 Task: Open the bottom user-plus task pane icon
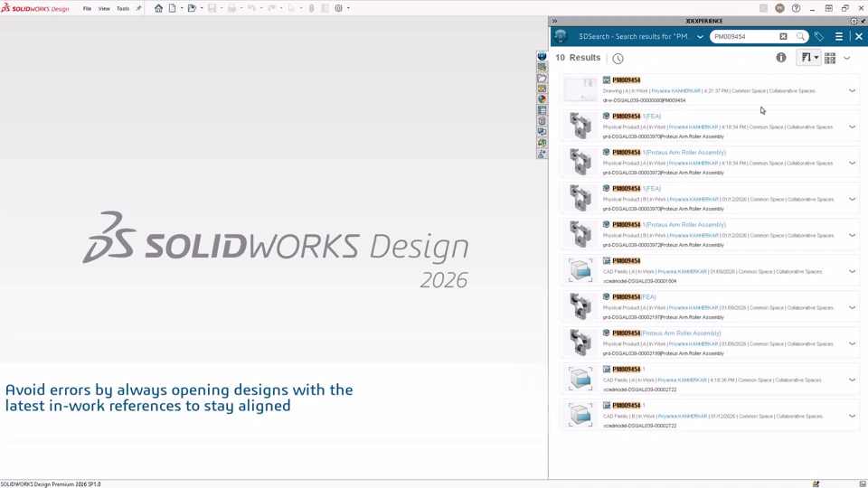[x=542, y=154]
